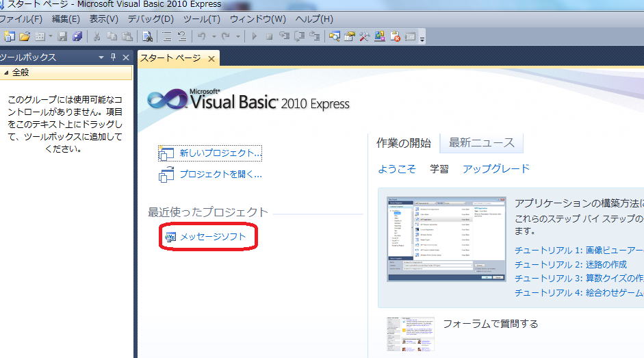
Task: Select the 作業の開始 tab
Action: pos(404,143)
